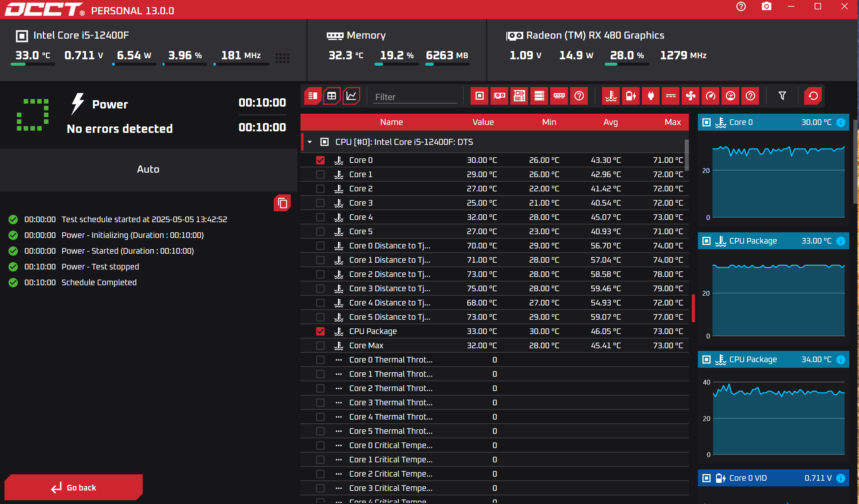Viewport: 859px width, 504px height.
Task: Toggle the current sensor filter icon
Action: point(671,96)
